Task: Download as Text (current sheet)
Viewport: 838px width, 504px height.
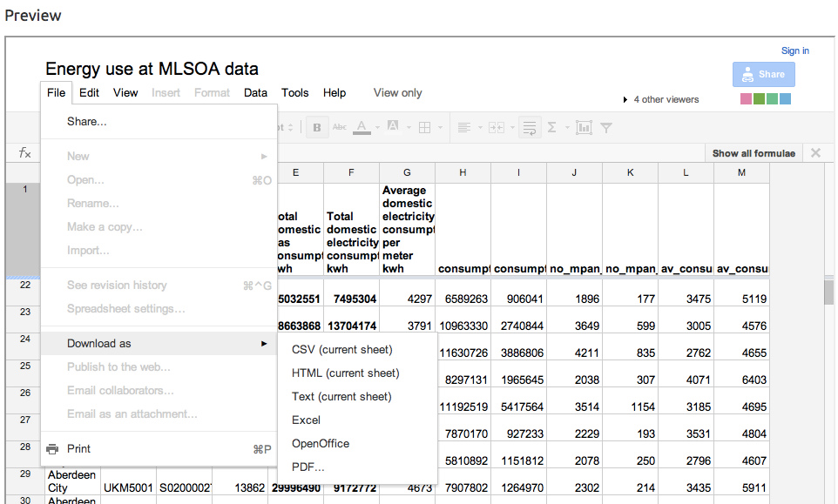Action: coord(357,397)
